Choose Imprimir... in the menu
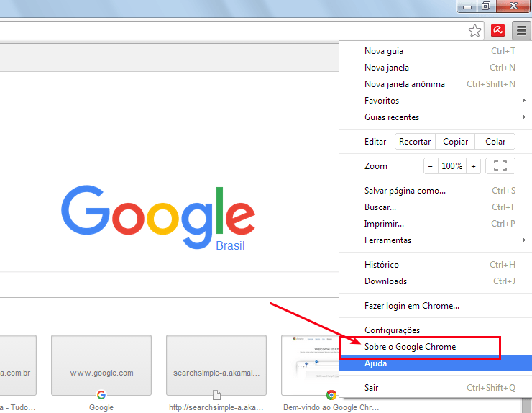 point(435,224)
